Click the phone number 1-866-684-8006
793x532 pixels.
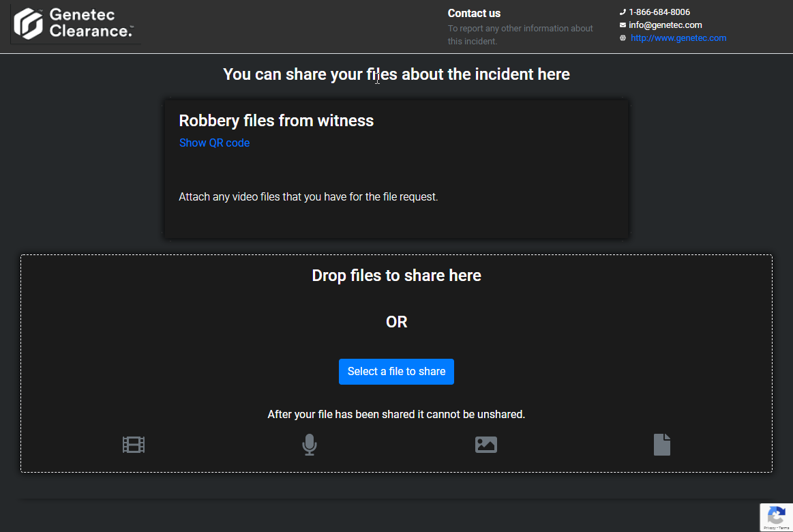(659, 12)
